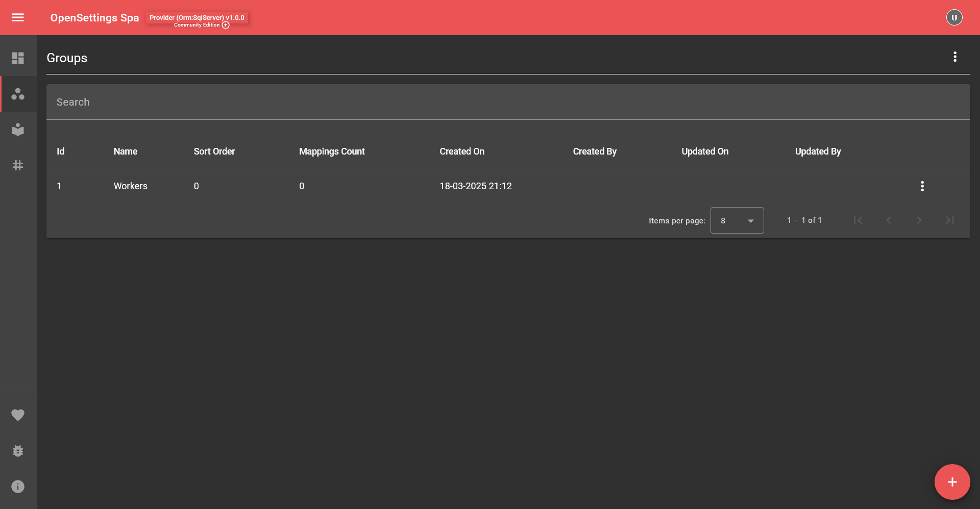The image size is (980, 509).
Task: Click the Provider Orm:SqlServer version badge
Action: pos(197,17)
